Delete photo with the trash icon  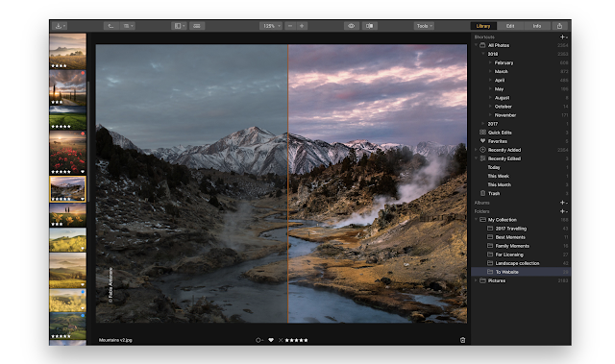point(462,340)
